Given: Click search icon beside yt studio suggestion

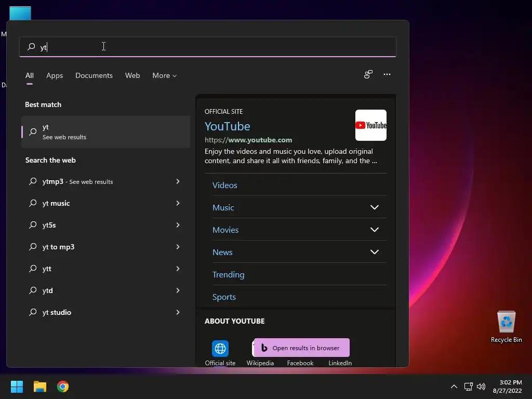Looking at the screenshot, I should tap(33, 312).
